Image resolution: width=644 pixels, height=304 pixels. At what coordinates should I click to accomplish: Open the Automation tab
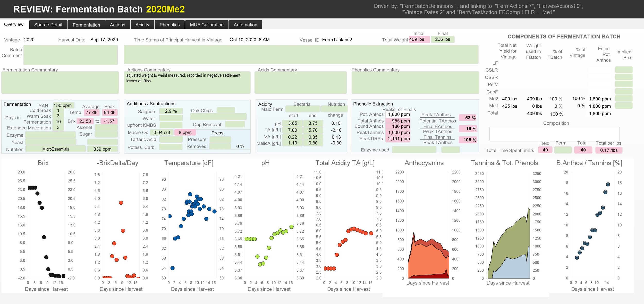tap(245, 25)
